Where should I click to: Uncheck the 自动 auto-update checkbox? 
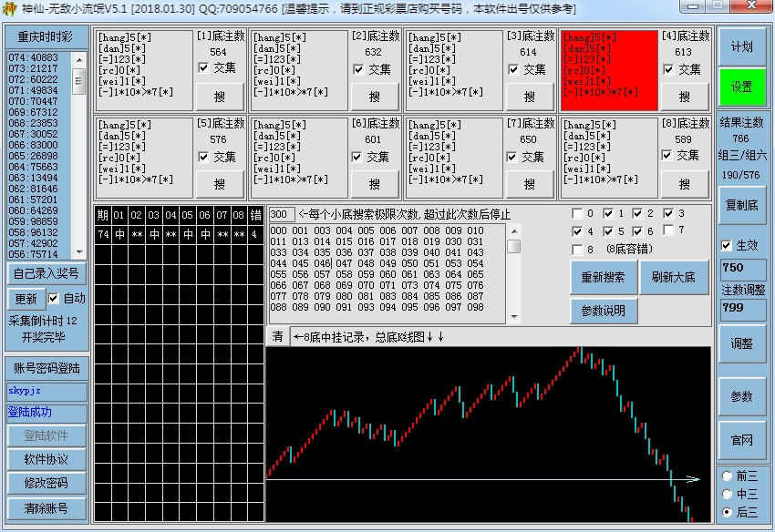[x=54, y=298]
